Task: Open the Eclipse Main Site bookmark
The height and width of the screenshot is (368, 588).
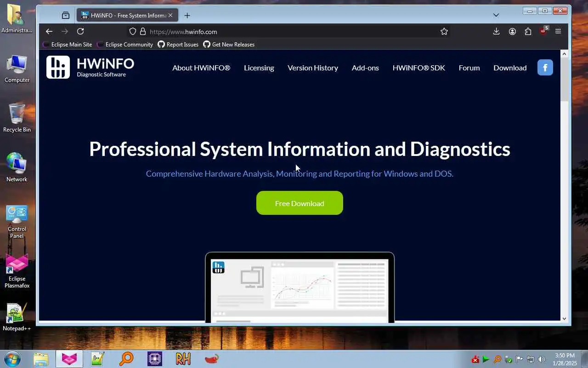Action: 68,45
